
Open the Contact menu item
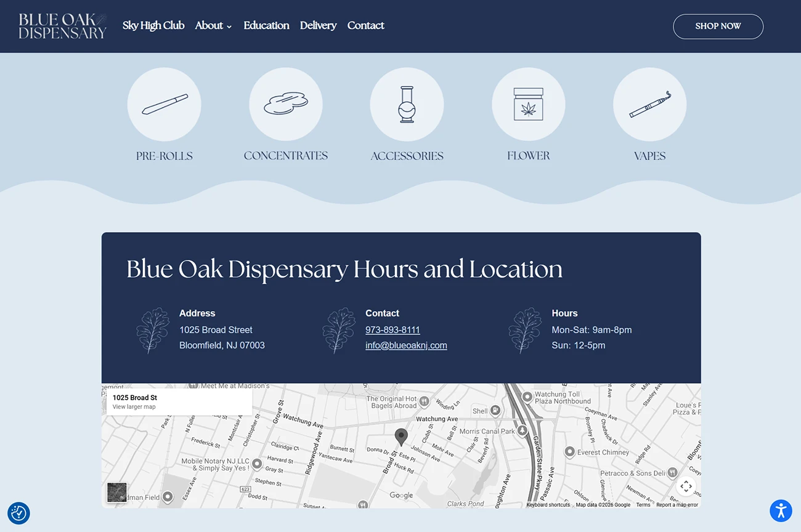pyautogui.click(x=365, y=25)
